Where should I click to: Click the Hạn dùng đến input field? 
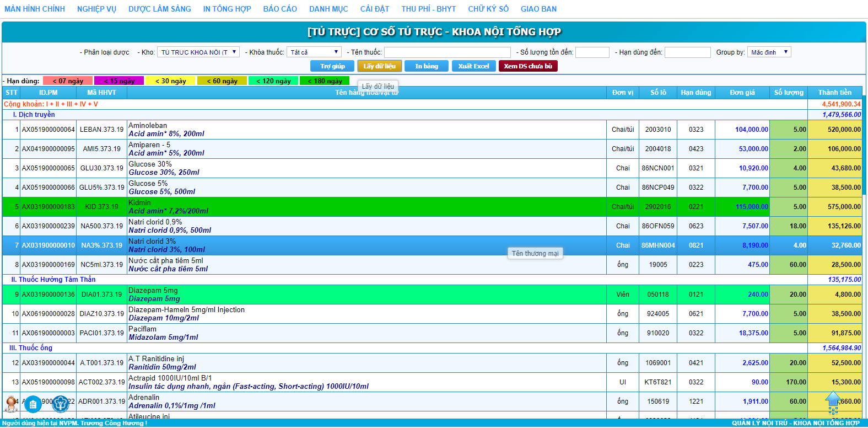687,52
